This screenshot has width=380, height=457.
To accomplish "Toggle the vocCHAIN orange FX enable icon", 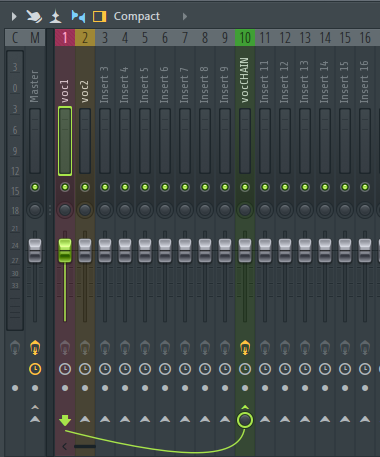I will (245, 348).
